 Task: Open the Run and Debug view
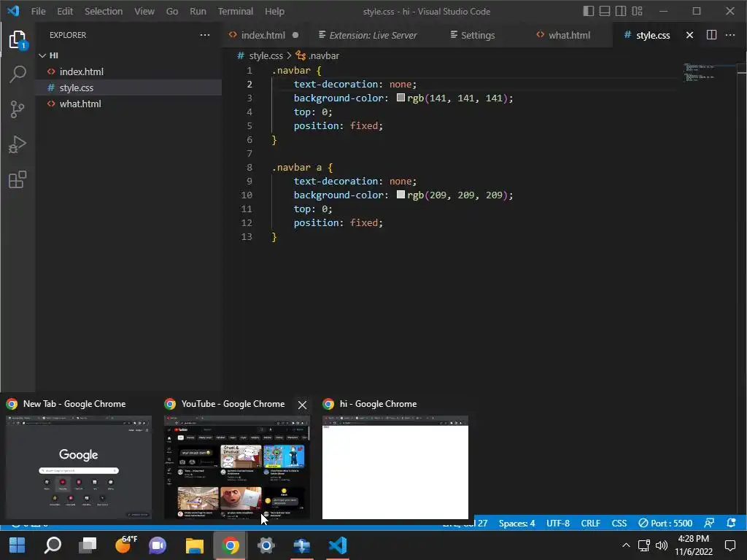(18, 144)
